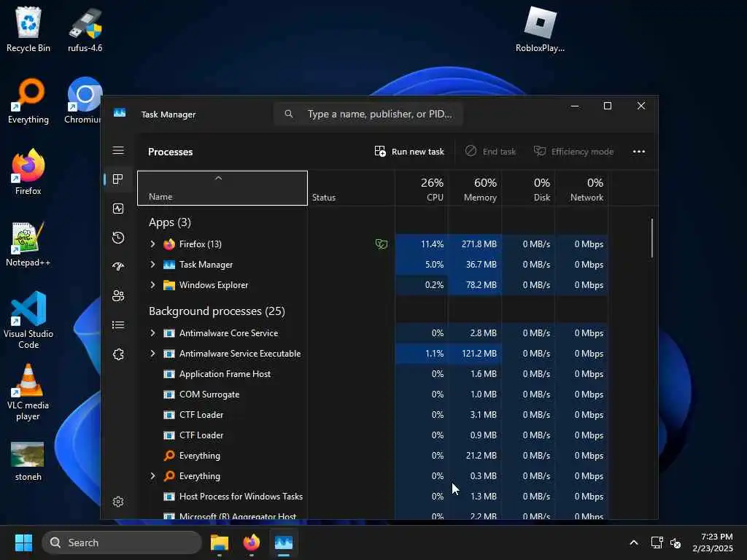Select the Firefox desktop shortcut
The image size is (747, 560).
[28, 172]
